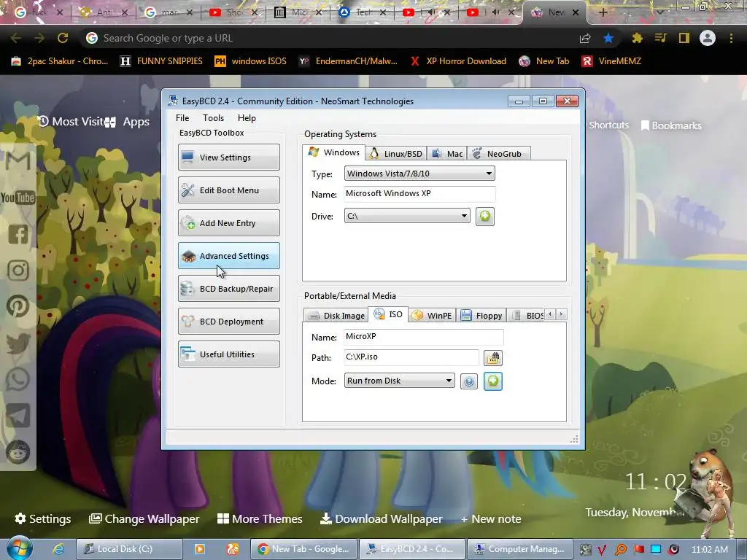Open Chrome side panel icon
This screenshot has width=747, height=560.
pos(684,38)
